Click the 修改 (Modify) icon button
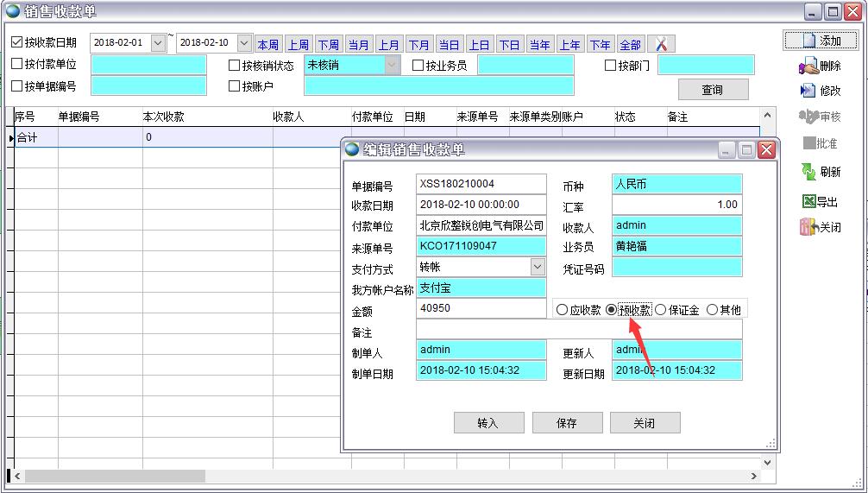 coord(808,91)
